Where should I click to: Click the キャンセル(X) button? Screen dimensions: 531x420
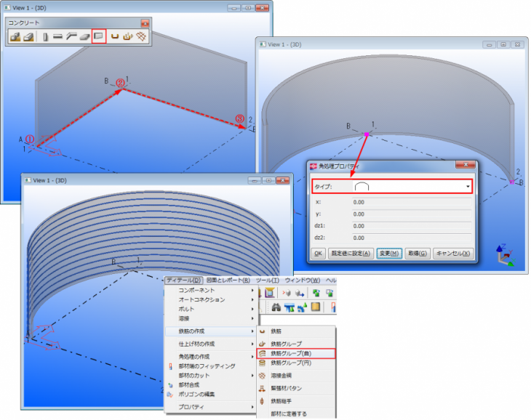point(453,254)
